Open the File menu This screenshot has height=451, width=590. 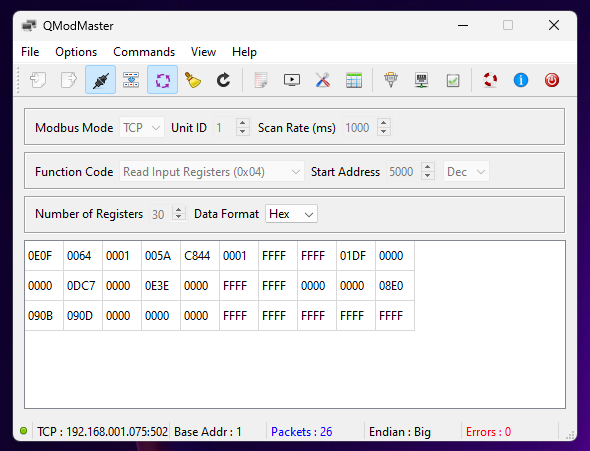click(x=30, y=52)
